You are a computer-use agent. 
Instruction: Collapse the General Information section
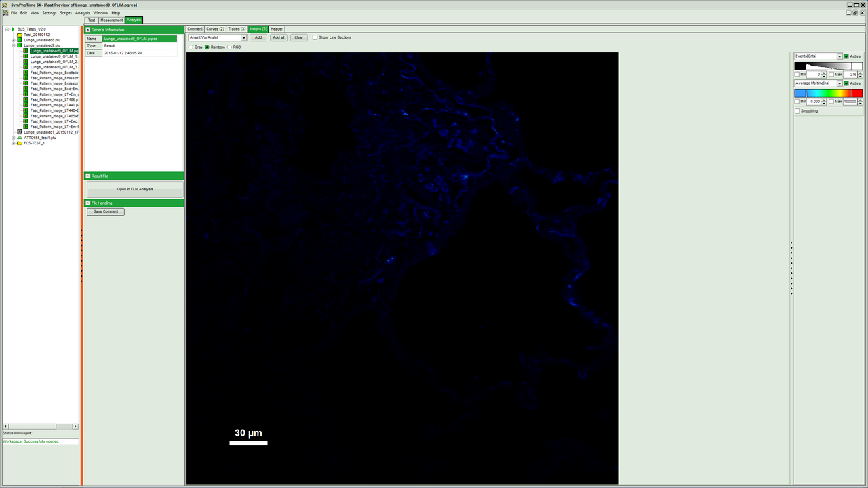[88, 30]
